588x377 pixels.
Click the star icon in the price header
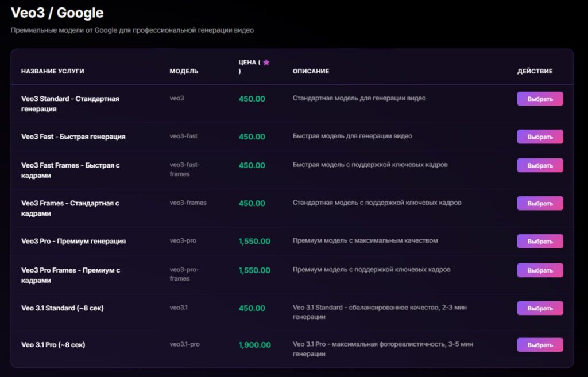point(266,63)
